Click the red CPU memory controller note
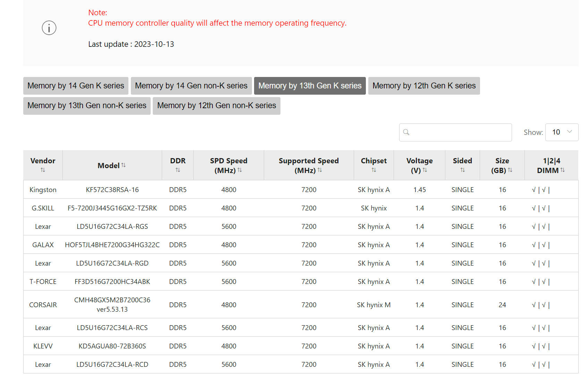The image size is (588, 380). click(x=217, y=23)
